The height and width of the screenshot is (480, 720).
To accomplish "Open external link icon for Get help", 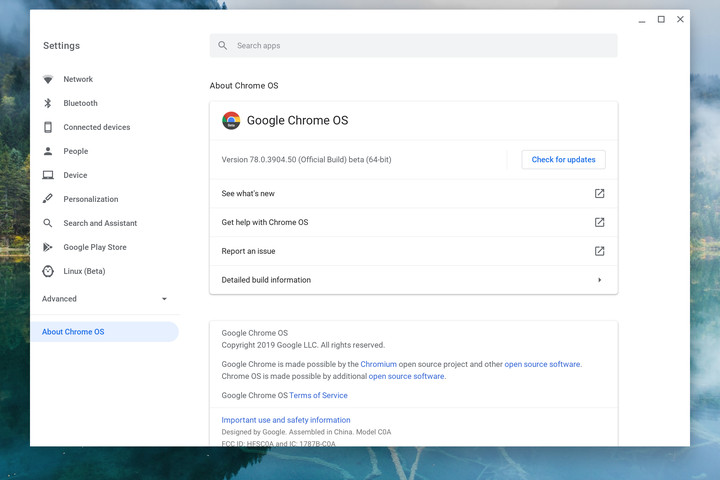I will coord(599,222).
